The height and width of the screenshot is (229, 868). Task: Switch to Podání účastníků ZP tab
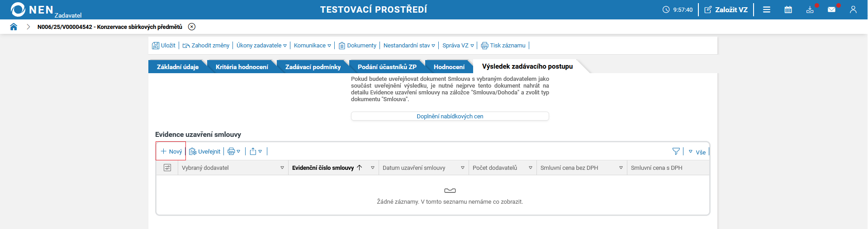[x=387, y=66]
